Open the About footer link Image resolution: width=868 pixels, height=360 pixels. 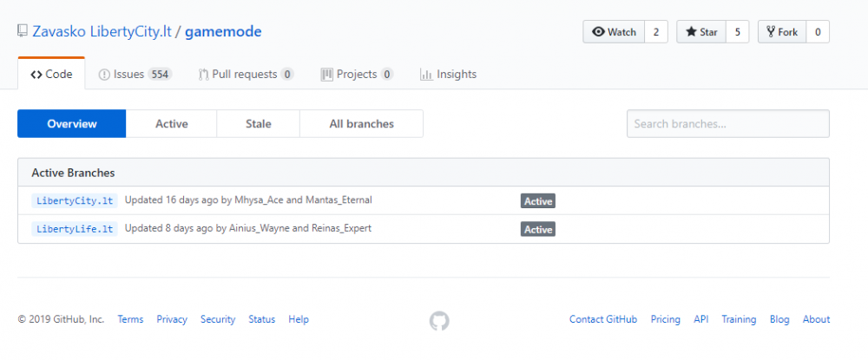pyautogui.click(x=817, y=319)
